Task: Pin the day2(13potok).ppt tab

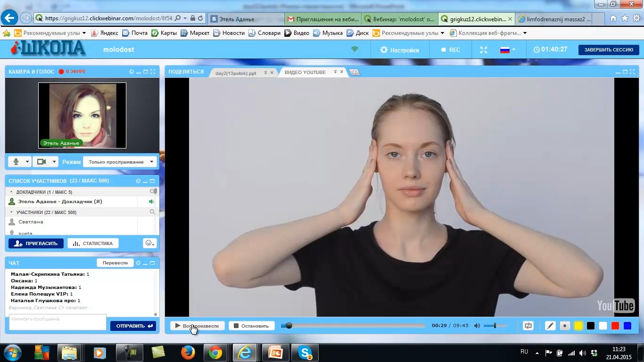Action: 265,73
